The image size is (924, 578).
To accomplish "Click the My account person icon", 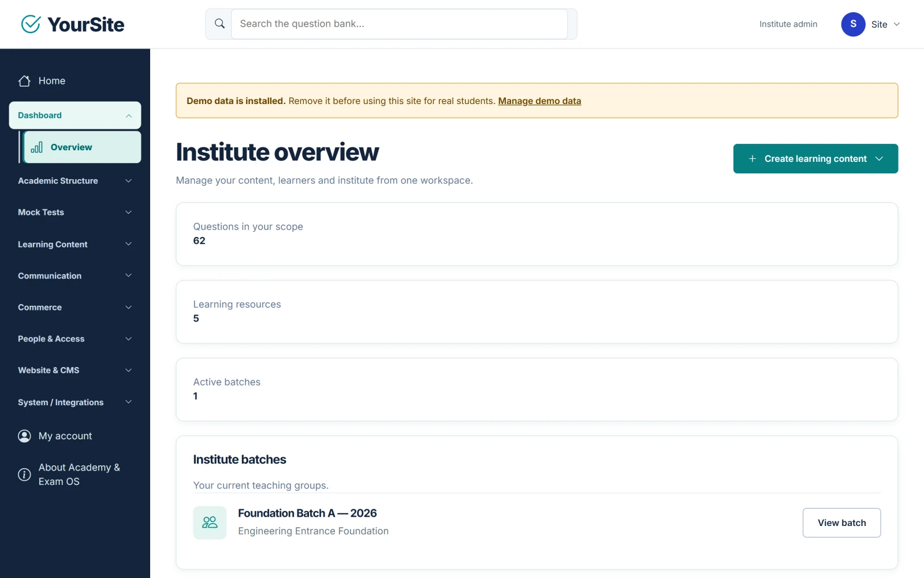I will click(24, 436).
